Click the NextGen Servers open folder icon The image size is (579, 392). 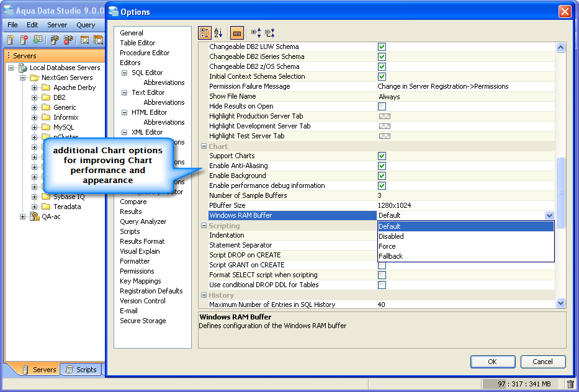coord(35,78)
